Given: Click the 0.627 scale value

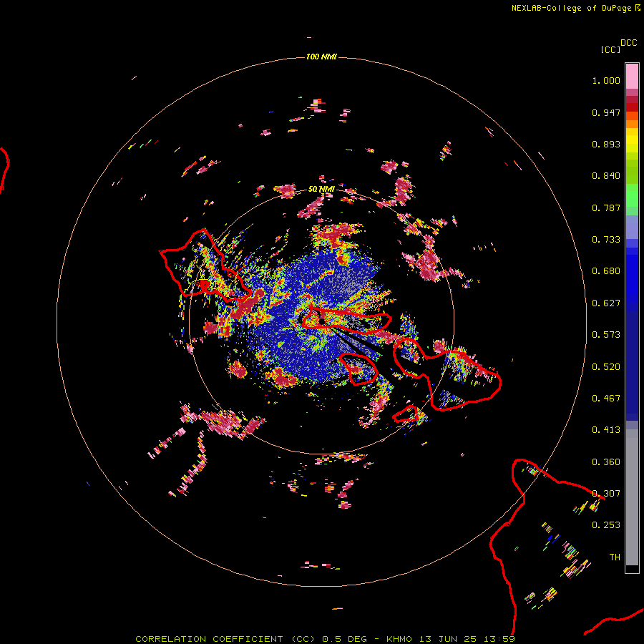Looking at the screenshot, I should point(606,303).
